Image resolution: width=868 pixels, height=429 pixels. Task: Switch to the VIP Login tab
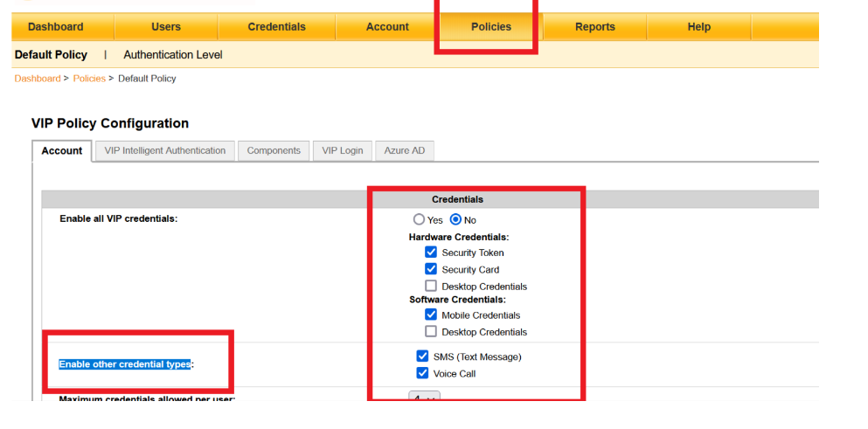343,150
